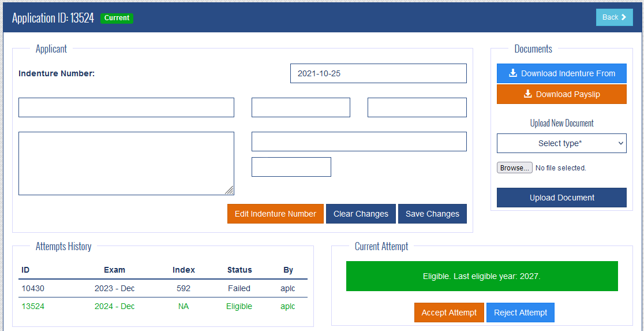Save the applicant changes

(432, 214)
